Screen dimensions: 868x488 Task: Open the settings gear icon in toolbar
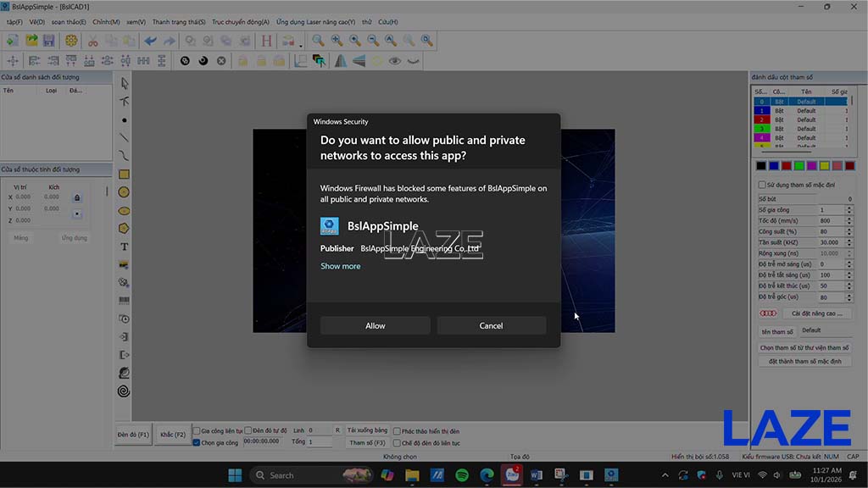(71, 41)
